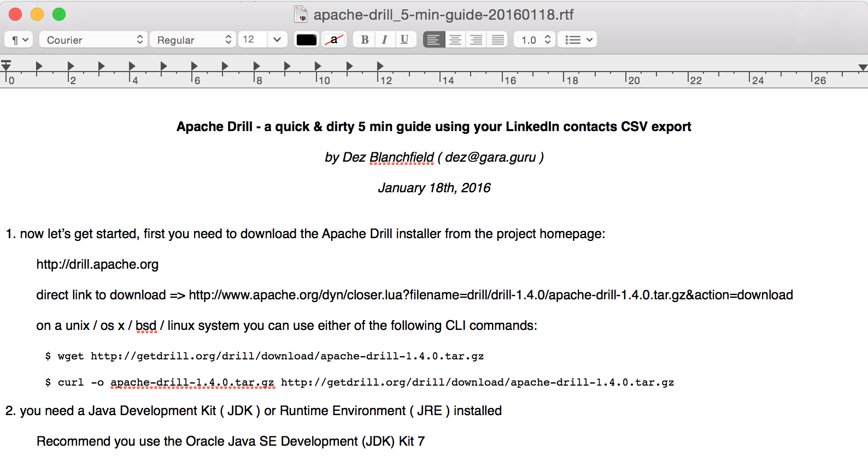Click the green zoom window button
This screenshot has height=461, width=868.
click(59, 14)
